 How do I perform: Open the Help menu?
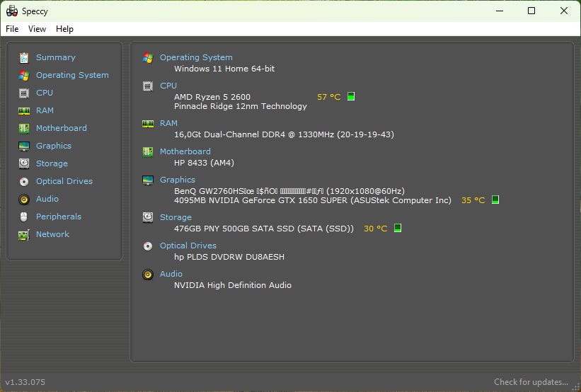(64, 29)
